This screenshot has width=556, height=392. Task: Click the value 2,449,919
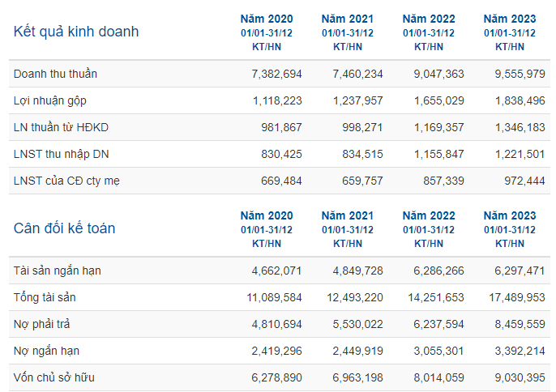point(357,352)
